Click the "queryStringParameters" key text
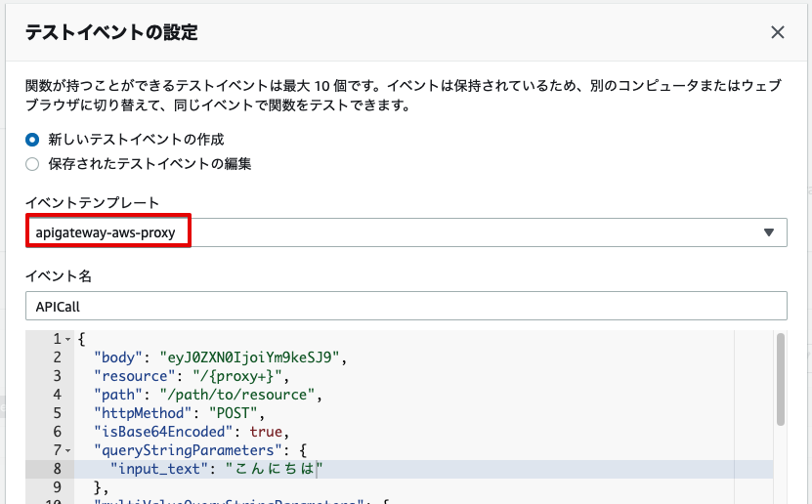Screen dimensions: 812x504 (x=188, y=450)
